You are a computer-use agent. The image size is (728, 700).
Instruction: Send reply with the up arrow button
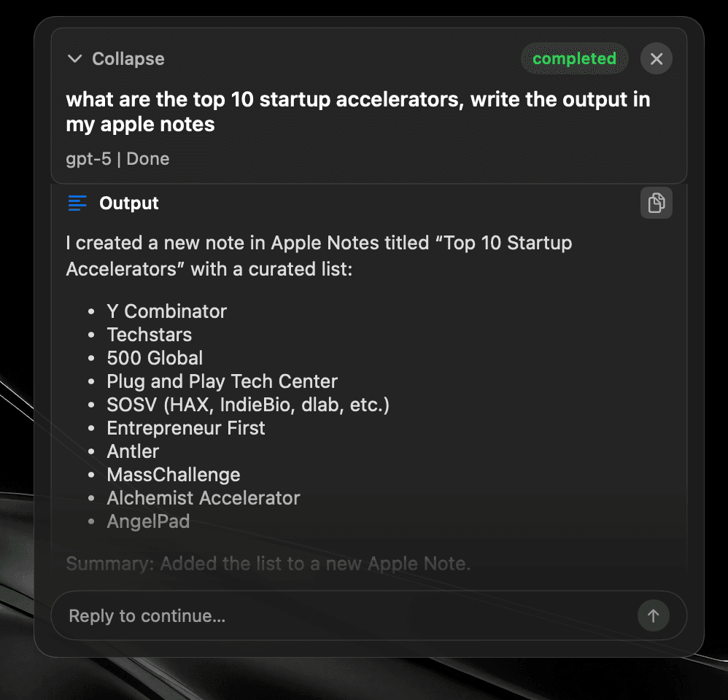click(x=654, y=615)
